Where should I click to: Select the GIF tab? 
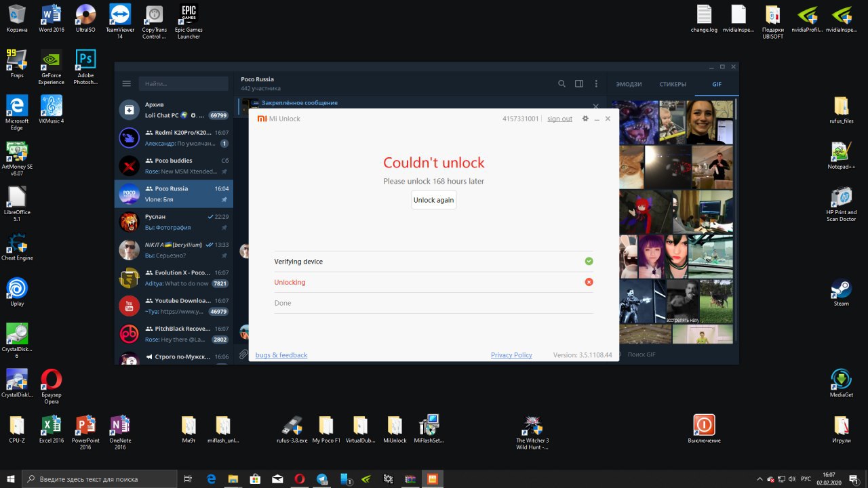[717, 84]
